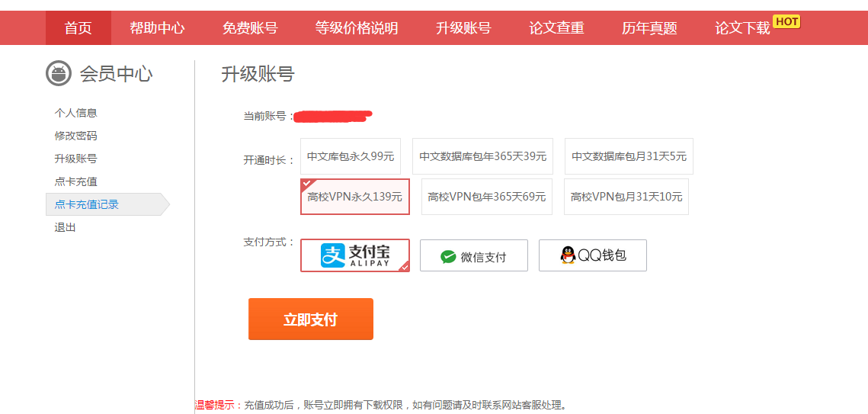Go to 帮助中心 in navigation bar
The width and height of the screenshot is (868, 414).
pyautogui.click(x=157, y=28)
